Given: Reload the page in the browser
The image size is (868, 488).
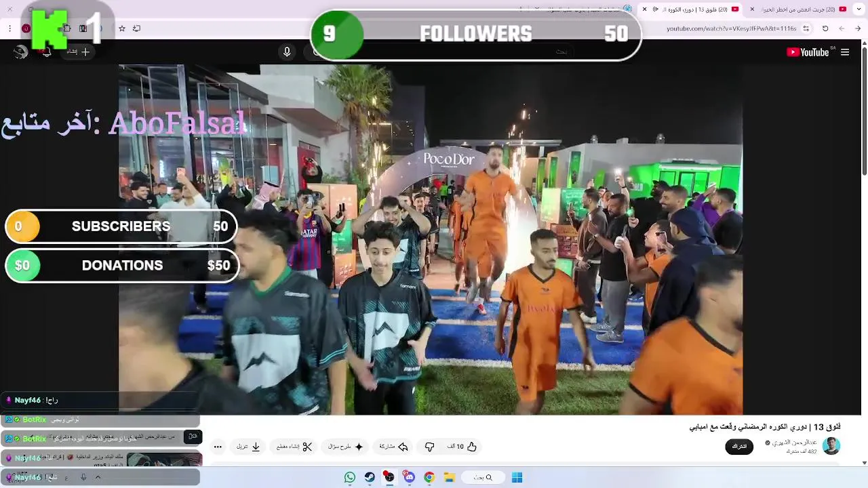Looking at the screenshot, I should click(825, 28).
